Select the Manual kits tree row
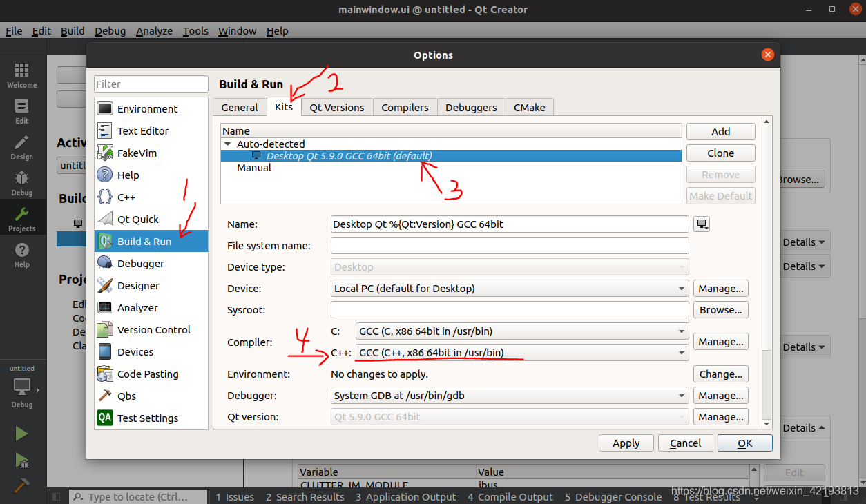The height and width of the screenshot is (504, 866). point(452,167)
